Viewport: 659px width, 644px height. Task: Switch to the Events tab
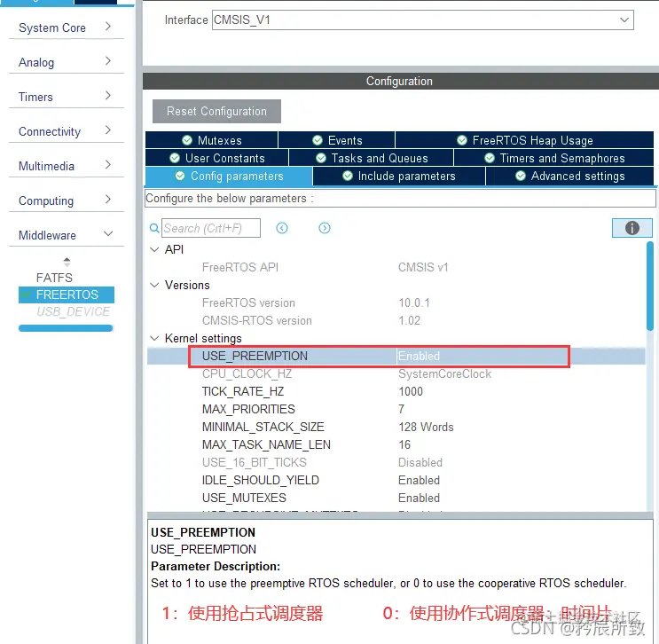(337, 140)
